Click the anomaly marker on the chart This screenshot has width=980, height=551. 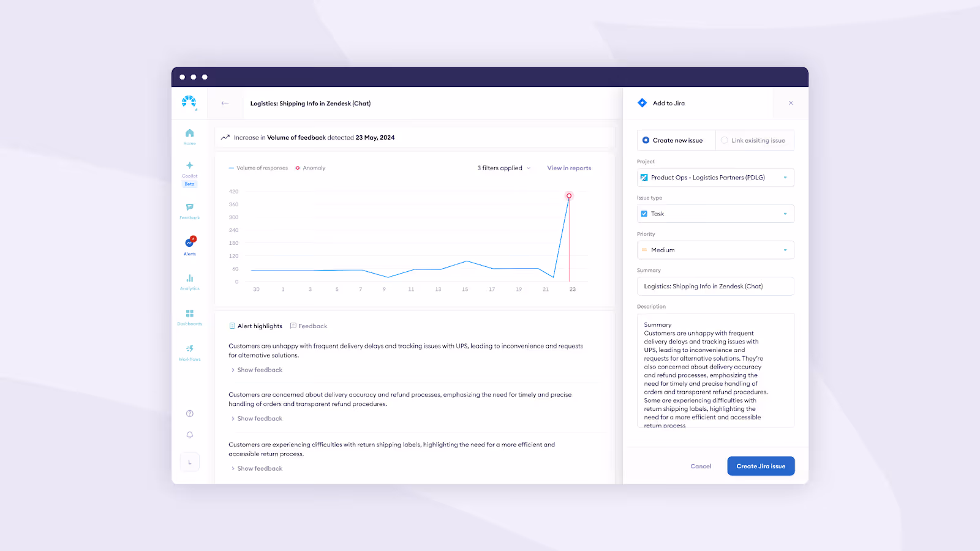point(569,196)
